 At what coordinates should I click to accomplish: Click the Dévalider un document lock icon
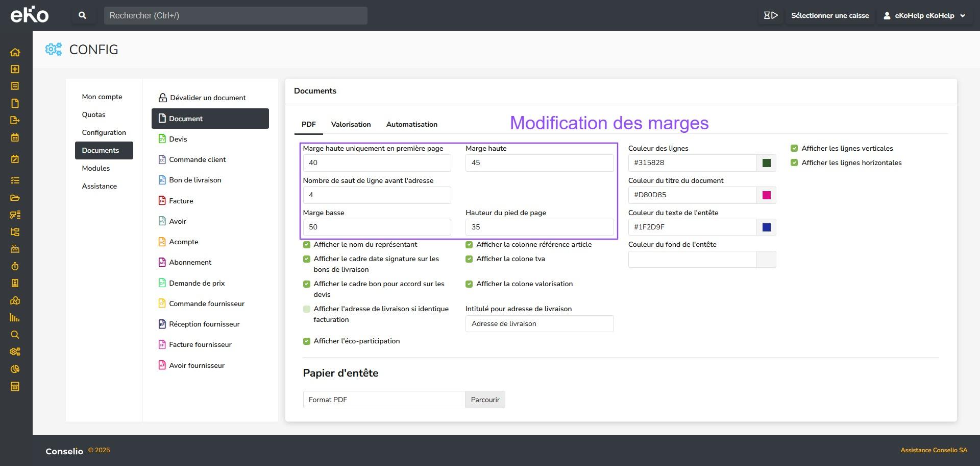[x=162, y=98]
